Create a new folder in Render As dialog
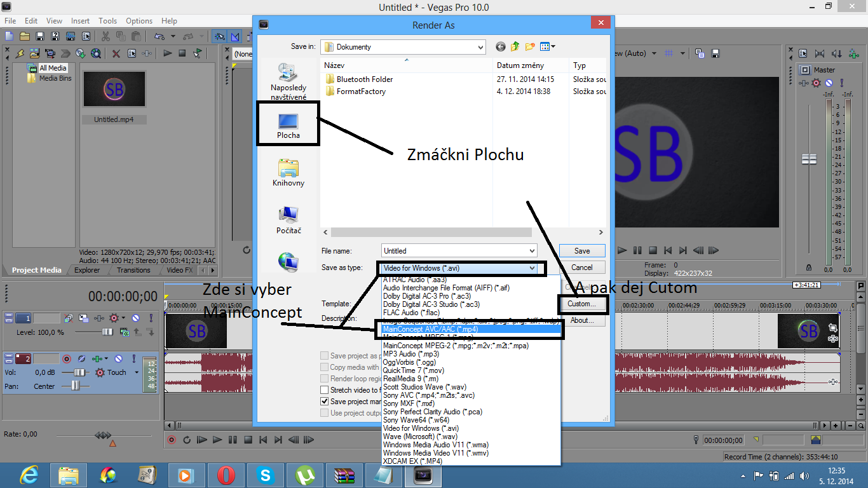 (x=529, y=46)
